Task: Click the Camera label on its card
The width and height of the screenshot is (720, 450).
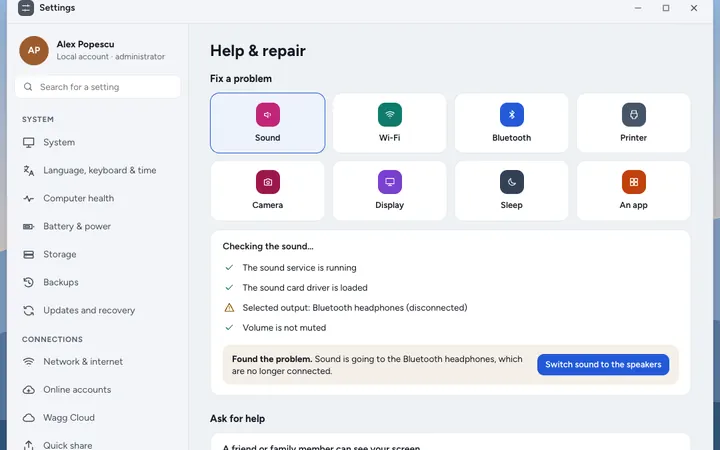Action: click(268, 205)
